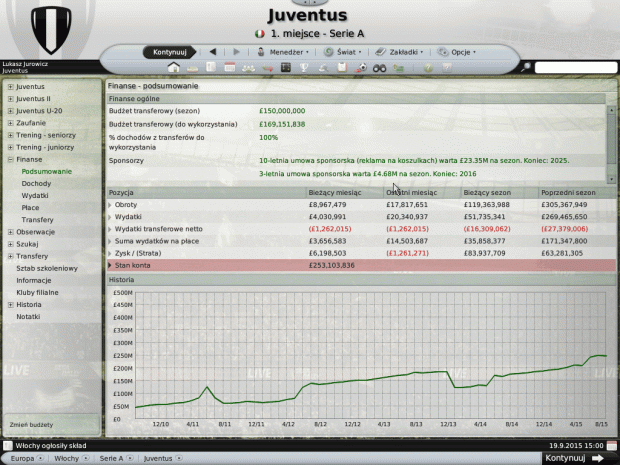Collapse the Finanse tree node
Screen dimensions: 620x465
[11, 159]
